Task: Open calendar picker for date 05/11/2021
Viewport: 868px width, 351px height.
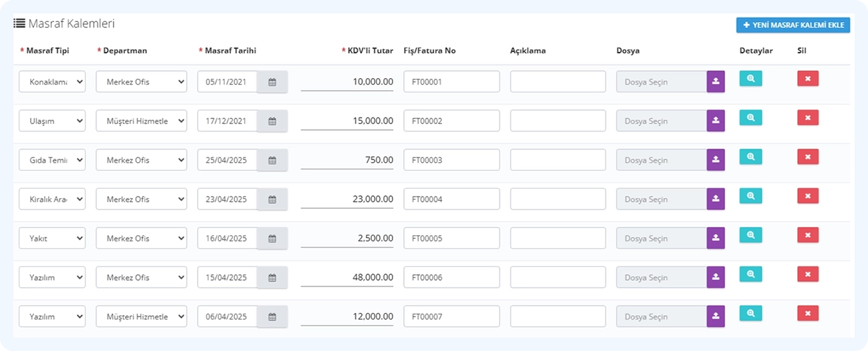Action: pyautogui.click(x=272, y=82)
